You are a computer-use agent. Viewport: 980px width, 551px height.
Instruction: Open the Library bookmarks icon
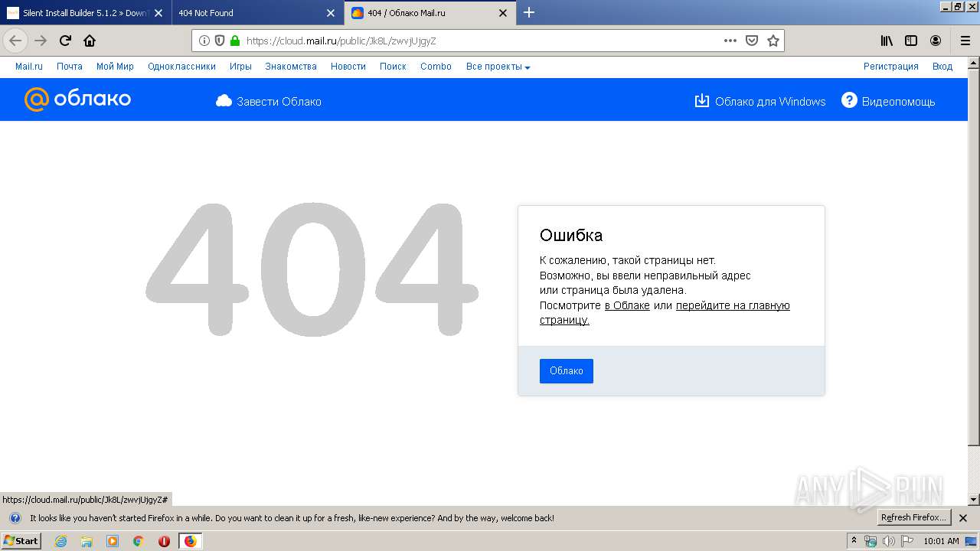click(887, 41)
